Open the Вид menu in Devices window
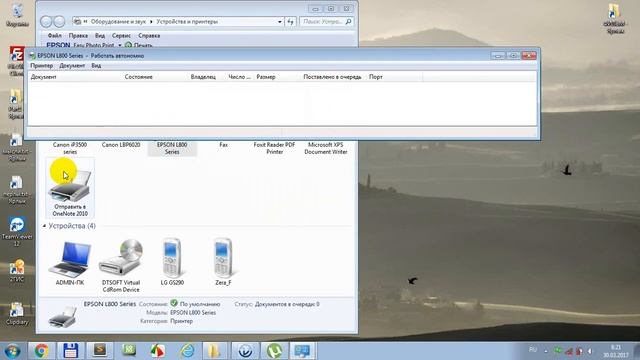The height and width of the screenshot is (360, 640). 100,36
